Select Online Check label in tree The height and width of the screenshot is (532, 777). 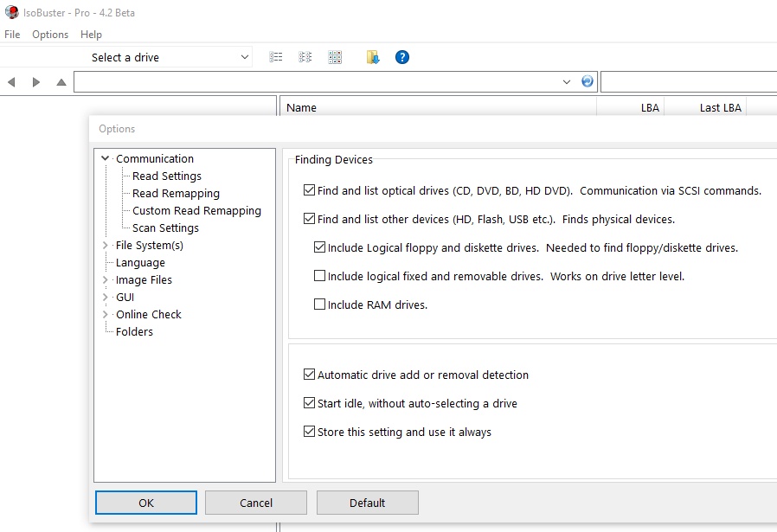[149, 315]
